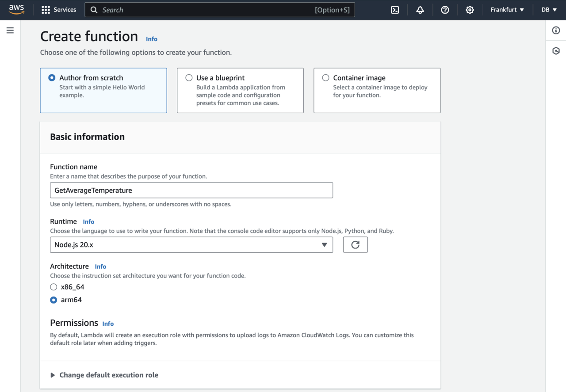566x392 pixels.
Task: Open the Runtime Node.js 20.x dropdown
Action: coord(191,245)
